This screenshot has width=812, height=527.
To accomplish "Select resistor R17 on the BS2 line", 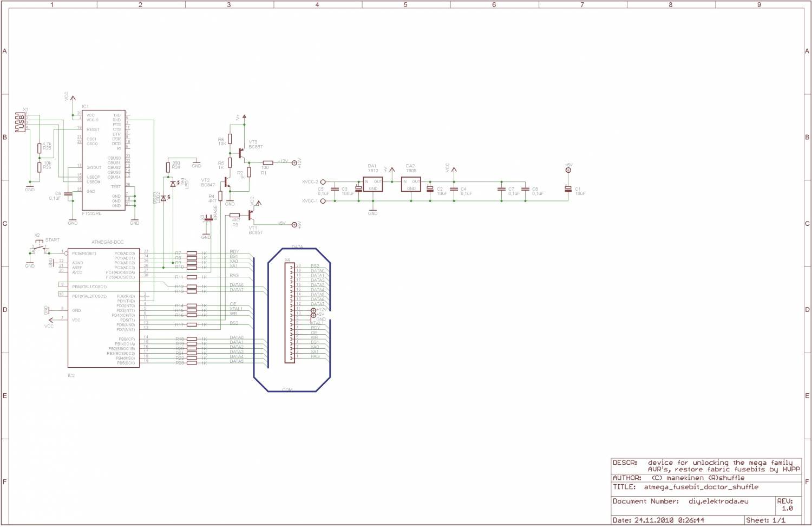I will pyautogui.click(x=192, y=324).
